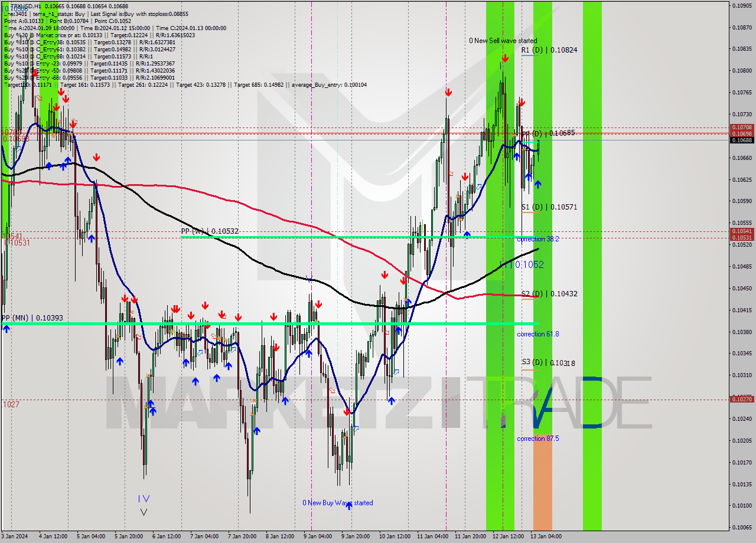756x543 pixels.
Task: Click the '8 Jan 12:00' time axis label
Action: pos(280,537)
